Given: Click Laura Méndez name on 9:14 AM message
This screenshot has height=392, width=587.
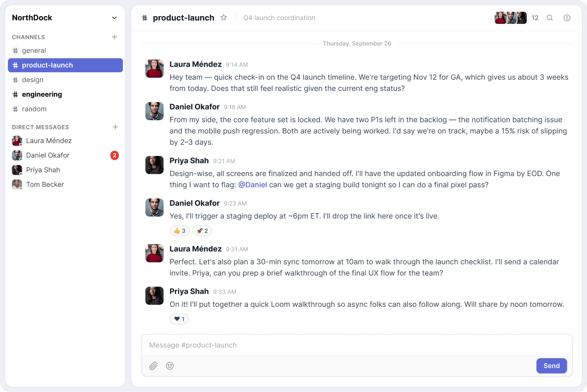Looking at the screenshot, I should [196, 64].
